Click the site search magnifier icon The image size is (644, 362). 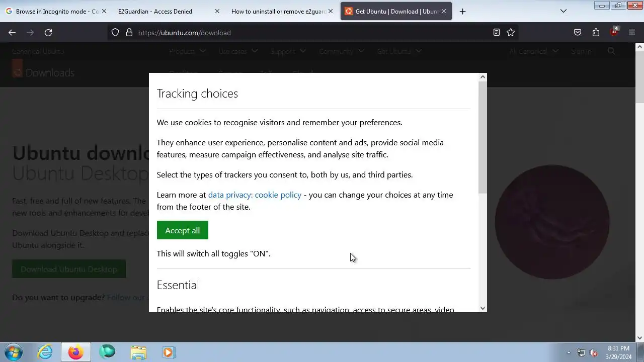tap(611, 51)
